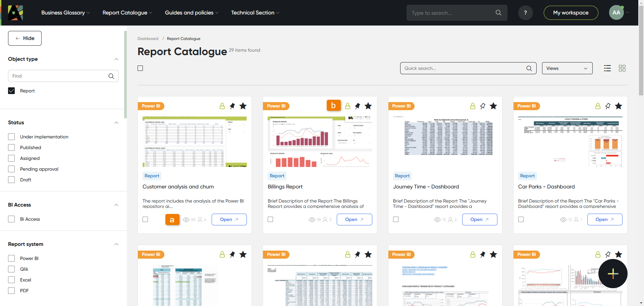Switch to list view layout icon
Image resolution: width=644 pixels, height=306 pixels.
pos(607,68)
